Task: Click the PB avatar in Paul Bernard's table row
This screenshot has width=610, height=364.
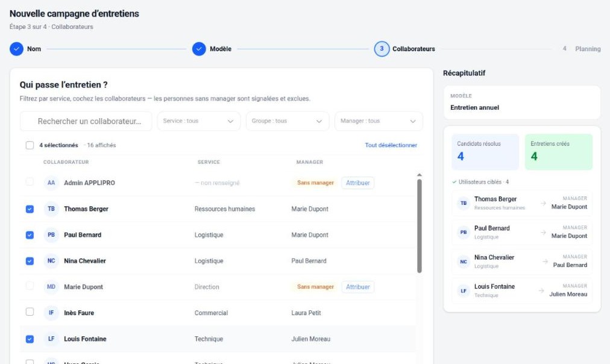Action: pos(51,235)
